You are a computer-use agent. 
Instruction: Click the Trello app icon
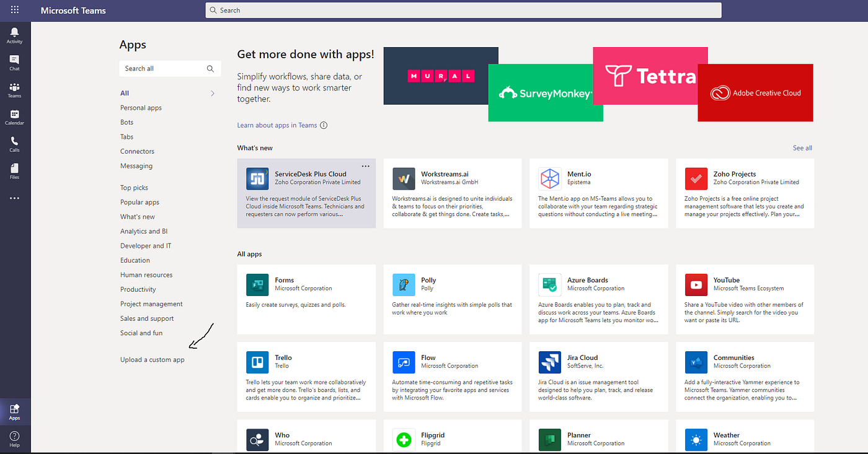[257, 362]
